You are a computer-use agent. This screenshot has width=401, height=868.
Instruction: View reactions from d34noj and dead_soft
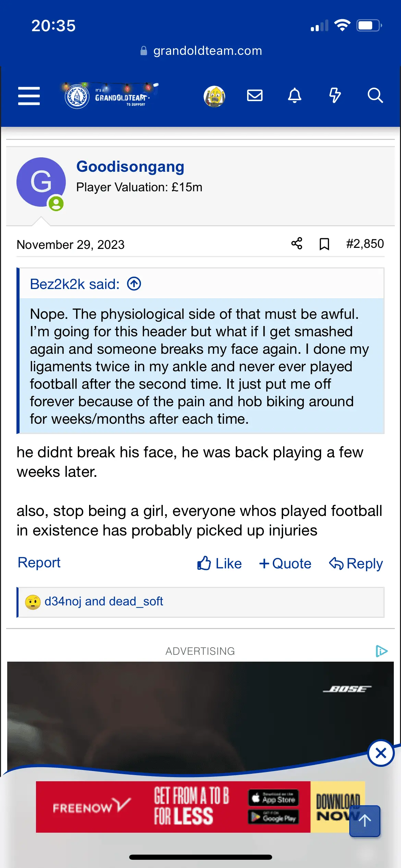(x=104, y=602)
